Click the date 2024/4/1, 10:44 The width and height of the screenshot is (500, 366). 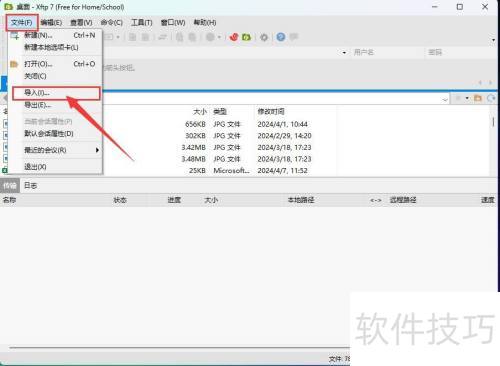(282, 124)
